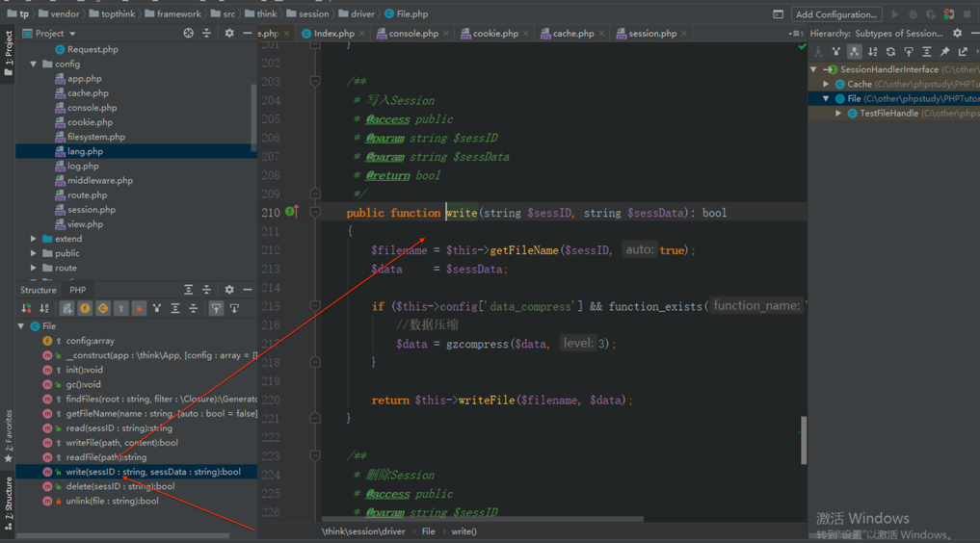Toggle listening for PHP debug connections
980x543 pixels.
(949, 13)
